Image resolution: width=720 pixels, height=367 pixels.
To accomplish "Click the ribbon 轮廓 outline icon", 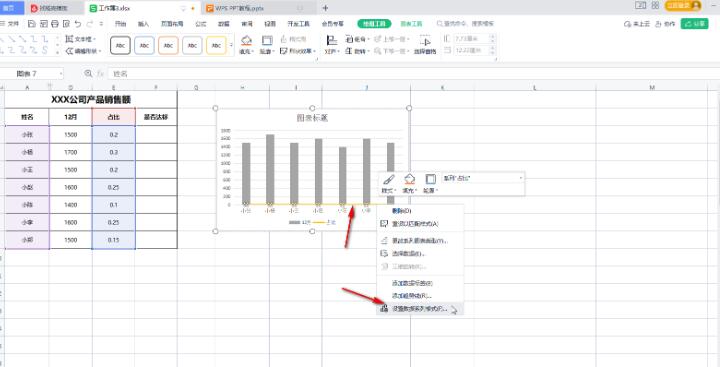I will coord(267,40).
